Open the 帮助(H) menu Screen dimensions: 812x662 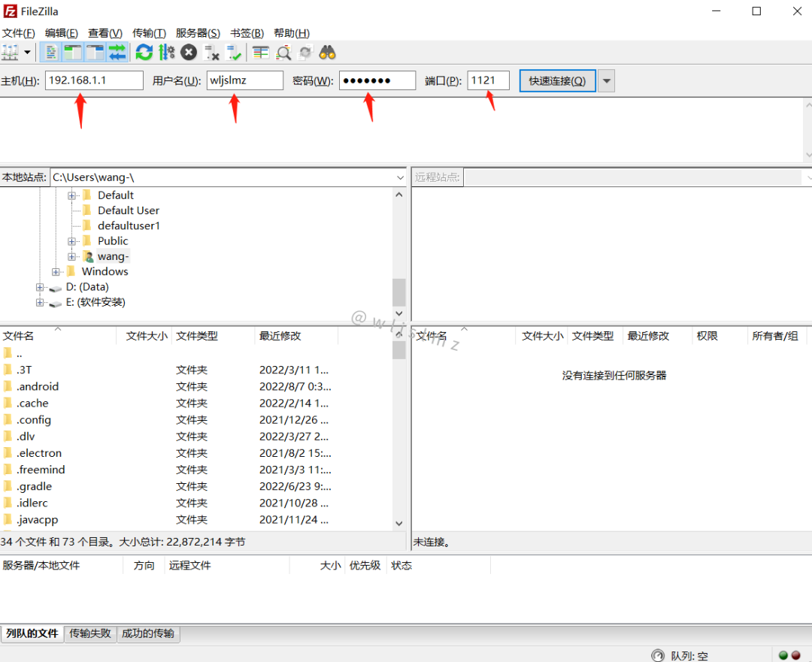pyautogui.click(x=292, y=33)
